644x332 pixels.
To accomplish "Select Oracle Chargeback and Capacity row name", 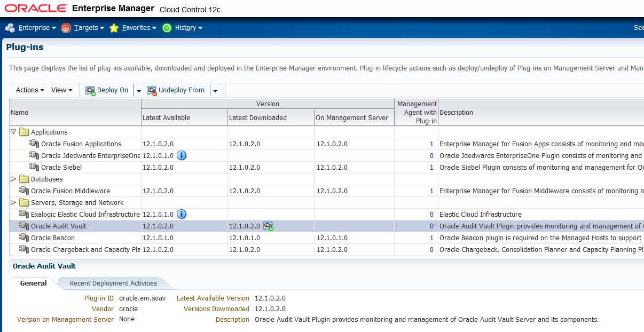I will tap(85, 249).
